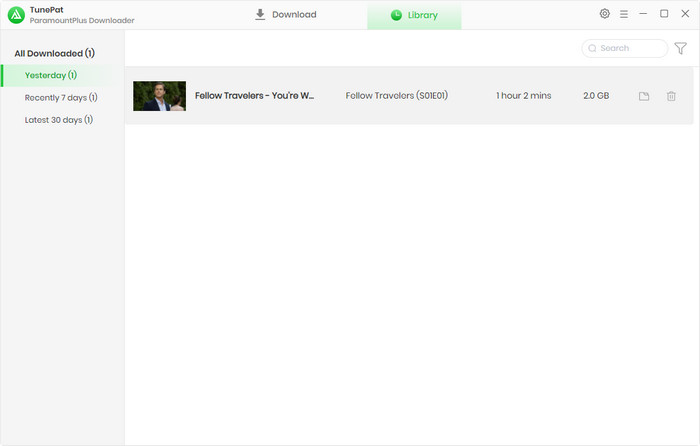700x446 pixels.
Task: Switch to the Download tab
Action: point(285,15)
